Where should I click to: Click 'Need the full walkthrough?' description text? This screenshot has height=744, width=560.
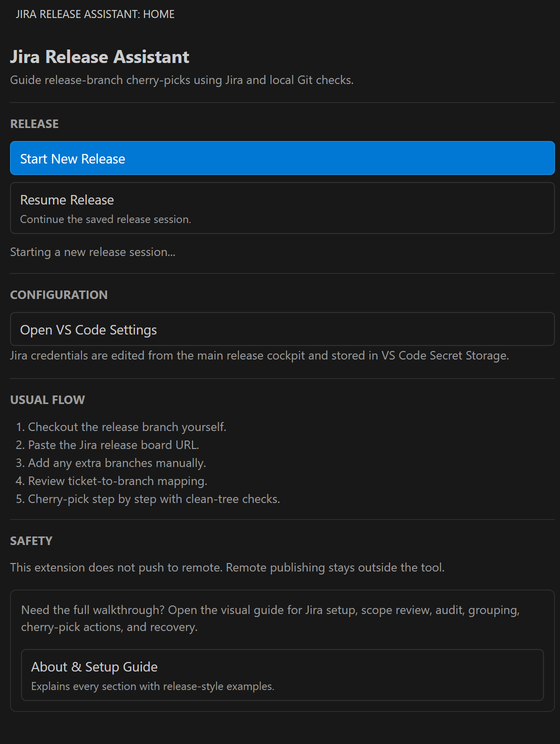coord(270,618)
